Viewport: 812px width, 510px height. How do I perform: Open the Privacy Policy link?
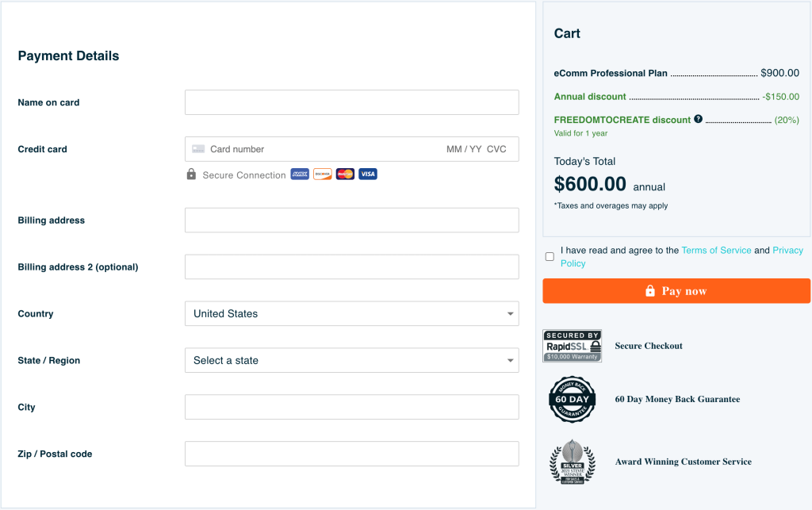click(x=787, y=250)
